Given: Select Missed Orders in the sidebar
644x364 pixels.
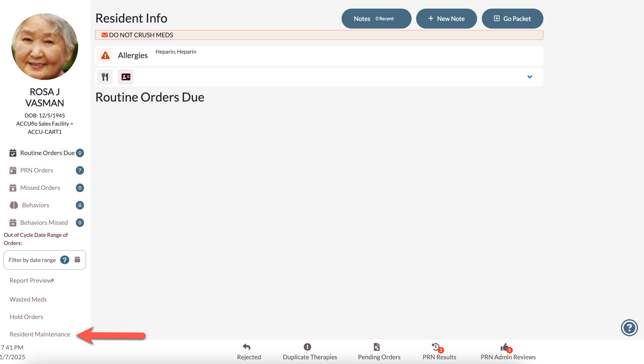Looking at the screenshot, I should pyautogui.click(x=40, y=188).
